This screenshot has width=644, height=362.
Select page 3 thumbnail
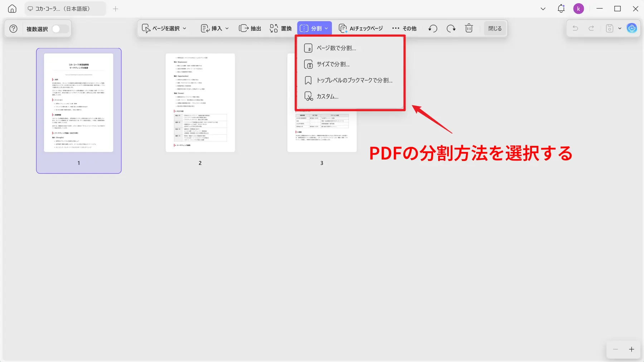[322, 131]
